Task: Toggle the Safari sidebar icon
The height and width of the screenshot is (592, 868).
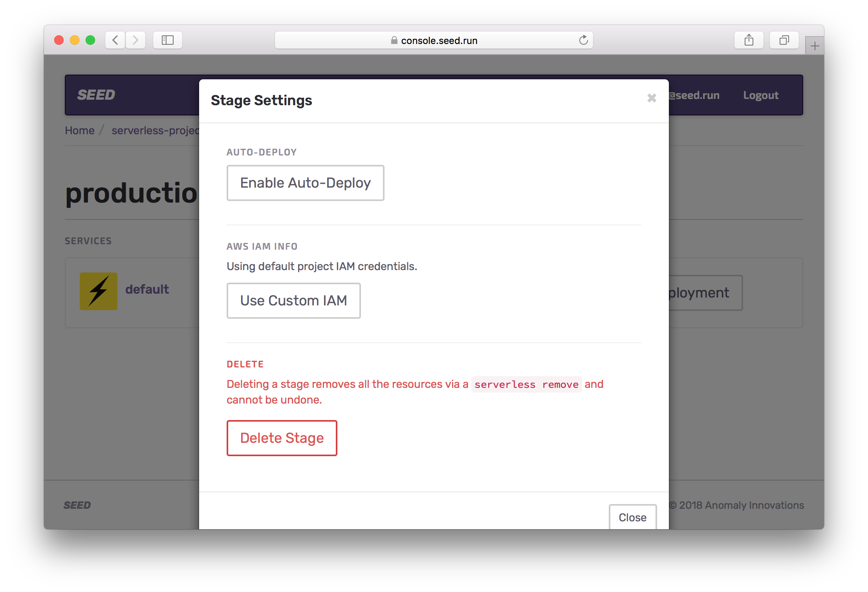Action: pos(168,40)
